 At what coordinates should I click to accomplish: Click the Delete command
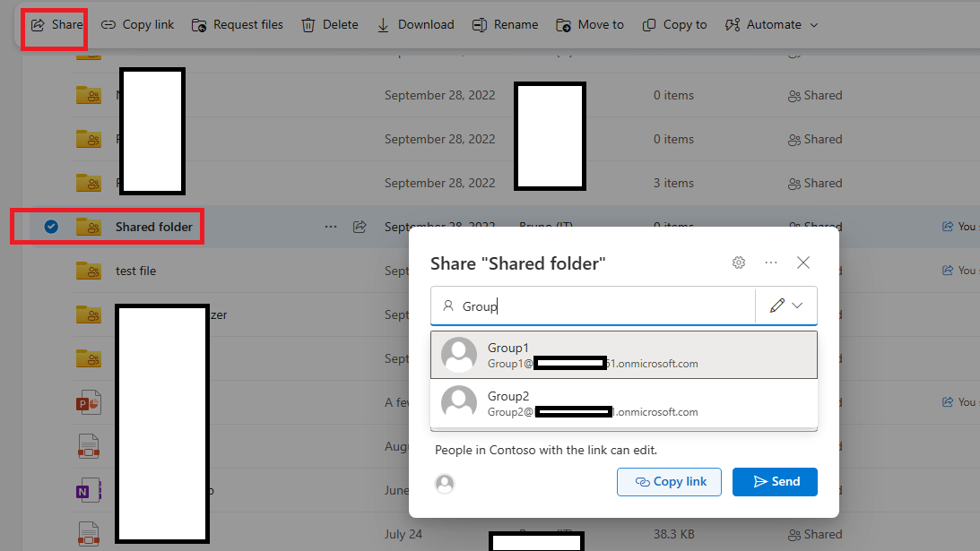point(330,25)
